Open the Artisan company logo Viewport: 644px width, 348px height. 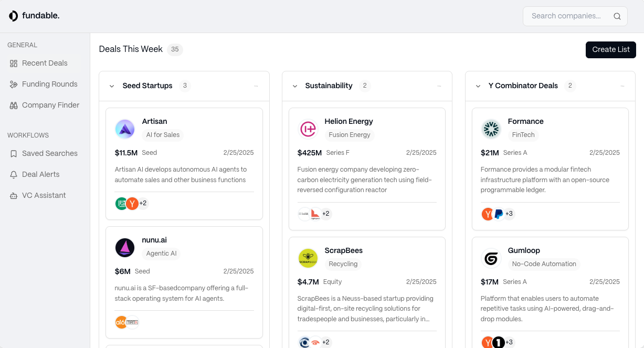pos(125,129)
